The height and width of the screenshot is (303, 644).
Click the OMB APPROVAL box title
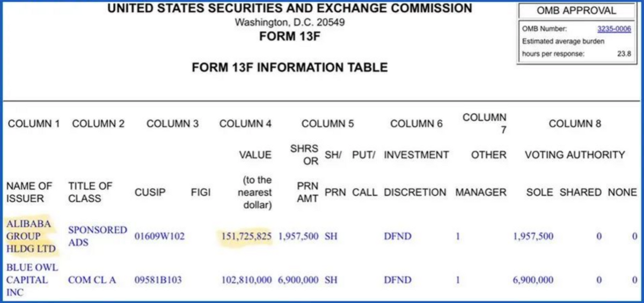[x=576, y=11]
